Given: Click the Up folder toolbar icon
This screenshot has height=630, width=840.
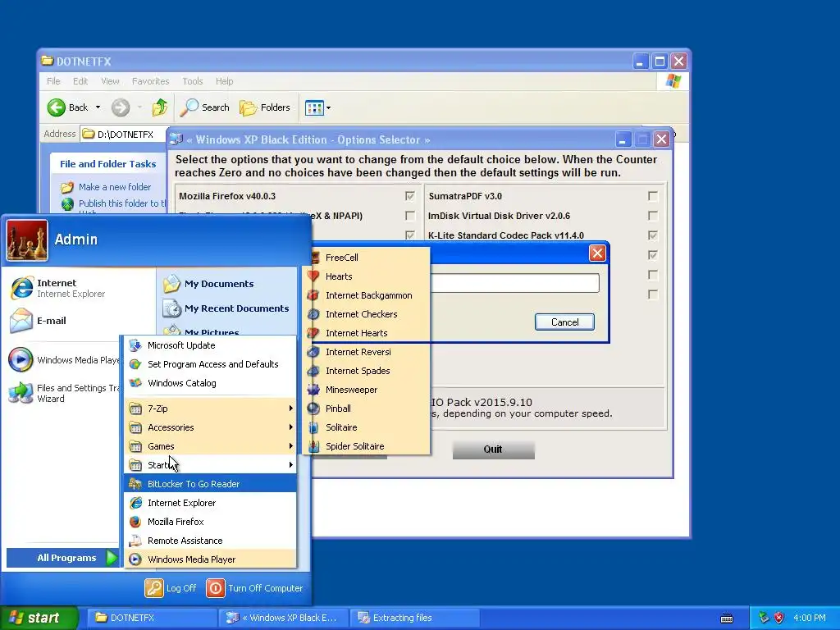Looking at the screenshot, I should tap(160, 107).
